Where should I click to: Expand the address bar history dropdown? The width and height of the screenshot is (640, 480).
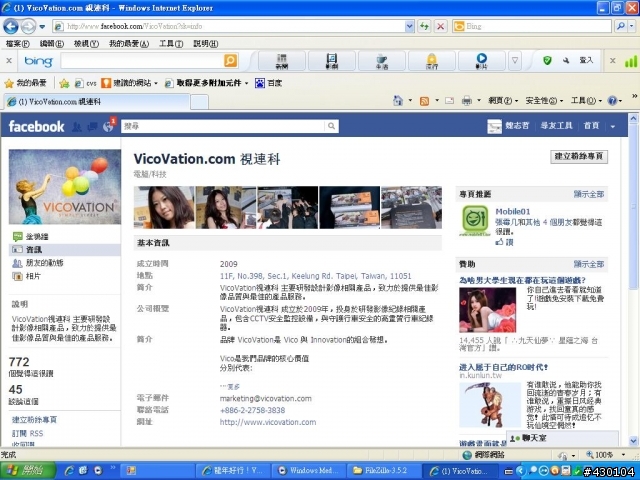(410, 27)
